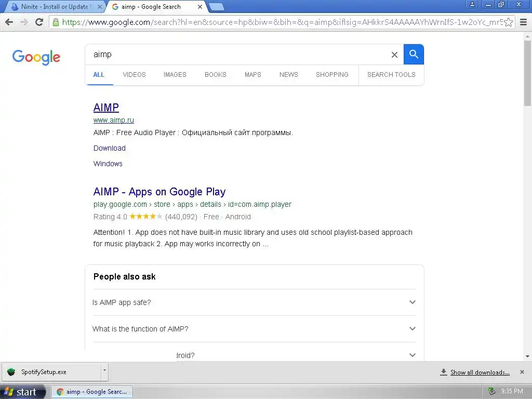532x399 pixels.
Task: Select the ALL search tab
Action: click(99, 75)
